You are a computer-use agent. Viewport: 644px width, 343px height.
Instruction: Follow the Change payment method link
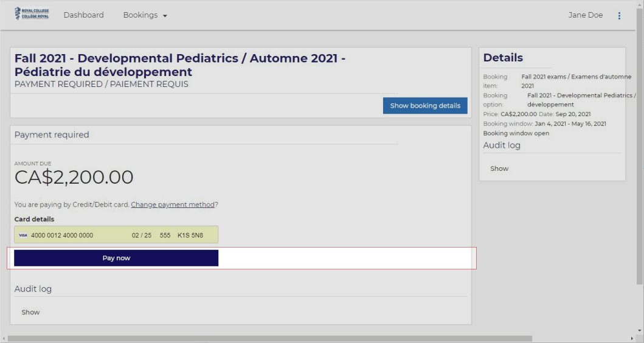[x=173, y=204]
